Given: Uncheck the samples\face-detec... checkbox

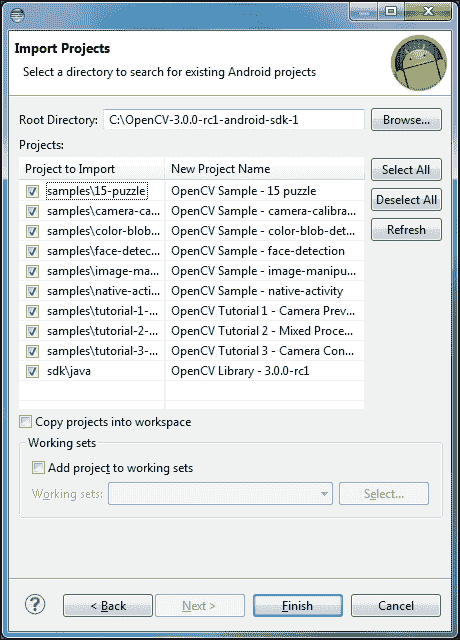Looking at the screenshot, I should pyautogui.click(x=32, y=251).
